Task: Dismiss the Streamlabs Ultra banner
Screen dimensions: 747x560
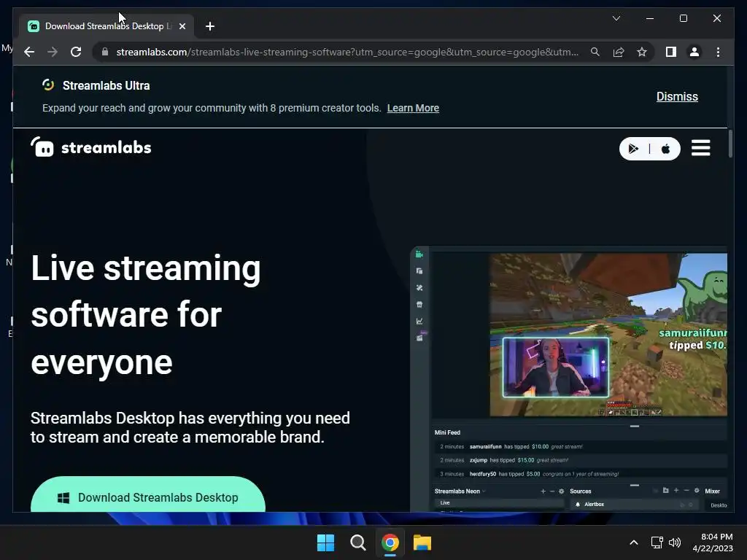Action: tap(677, 97)
